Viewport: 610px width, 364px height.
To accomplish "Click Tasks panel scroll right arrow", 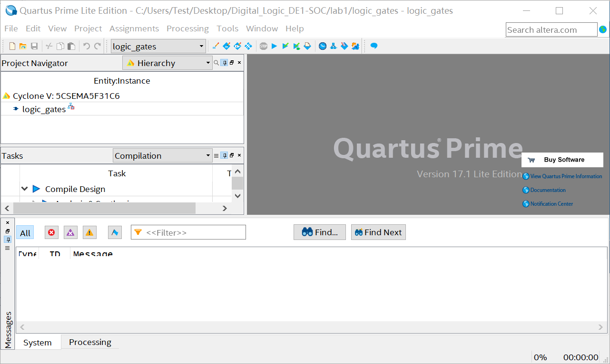I will click(x=225, y=208).
